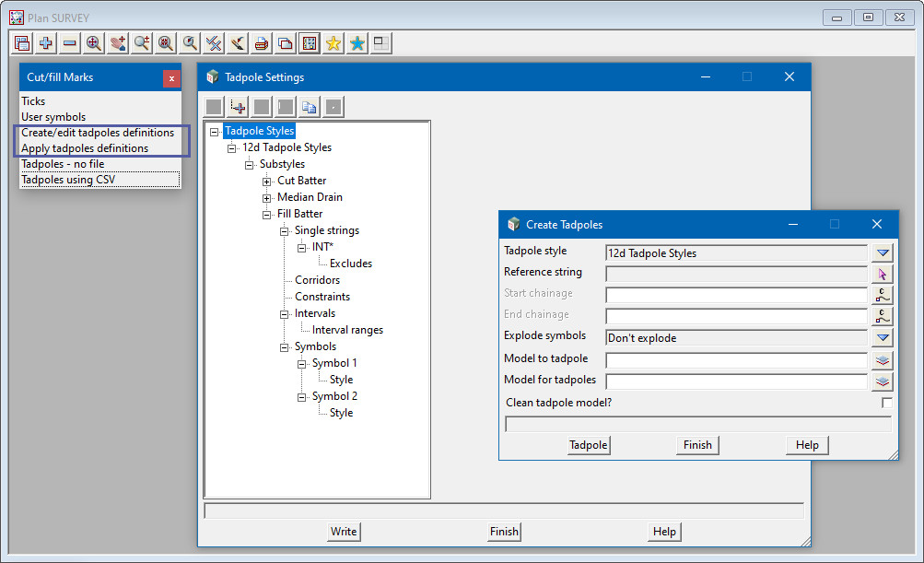Viewport: 924px width, 563px height.
Task: Open the Tadpole style dropdown
Action: click(883, 252)
